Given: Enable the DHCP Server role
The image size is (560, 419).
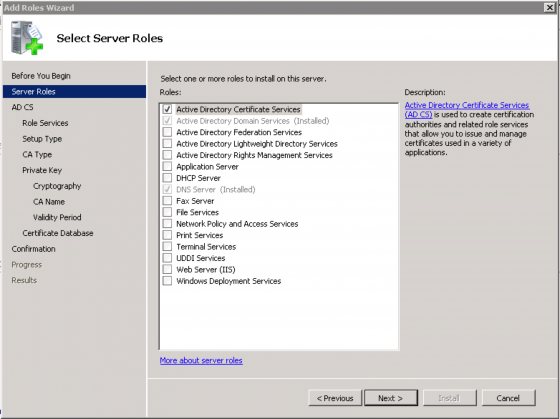Looking at the screenshot, I should coord(167,178).
